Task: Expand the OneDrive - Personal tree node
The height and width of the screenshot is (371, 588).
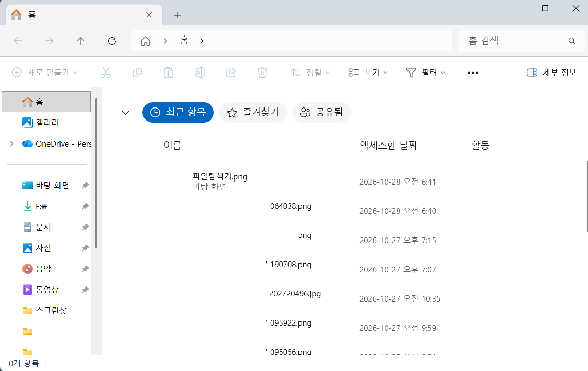Action: pos(11,143)
